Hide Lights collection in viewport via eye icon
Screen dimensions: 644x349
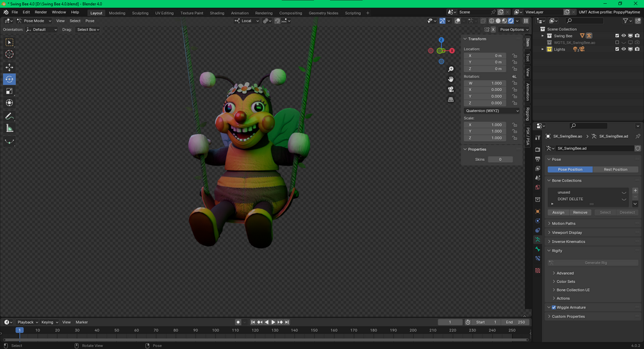[623, 49]
